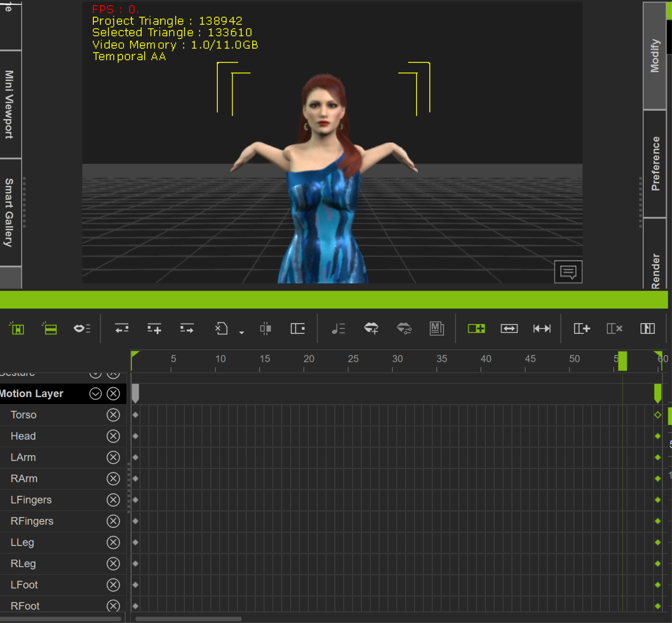The width and height of the screenshot is (672, 623).
Task: Switch to the Preference side tab
Action: 655,164
